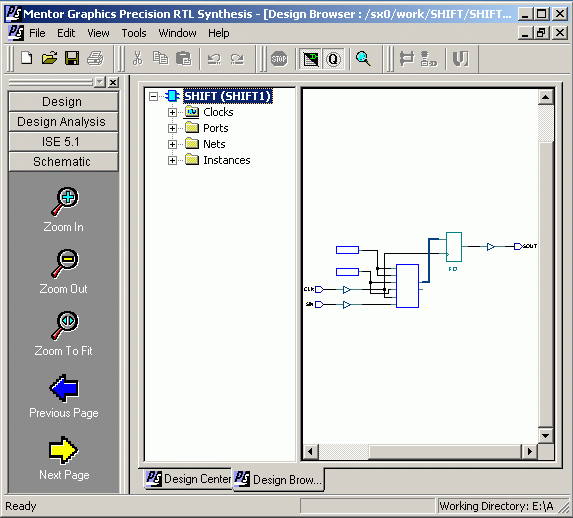
Task: Click the Print icon in toolbar
Action: pyautogui.click(x=95, y=58)
